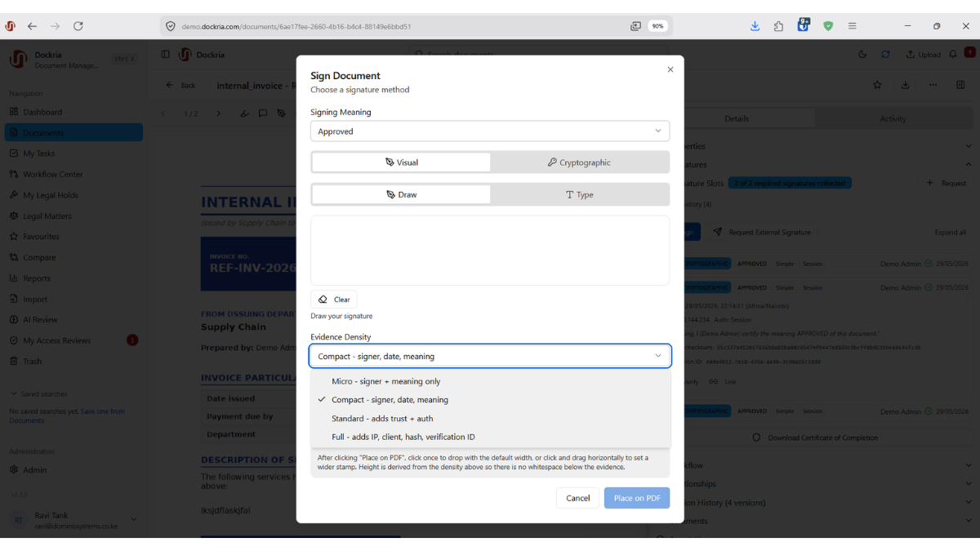980x551 pixels.
Task: Open Trash in sidebar
Action: (x=73, y=362)
